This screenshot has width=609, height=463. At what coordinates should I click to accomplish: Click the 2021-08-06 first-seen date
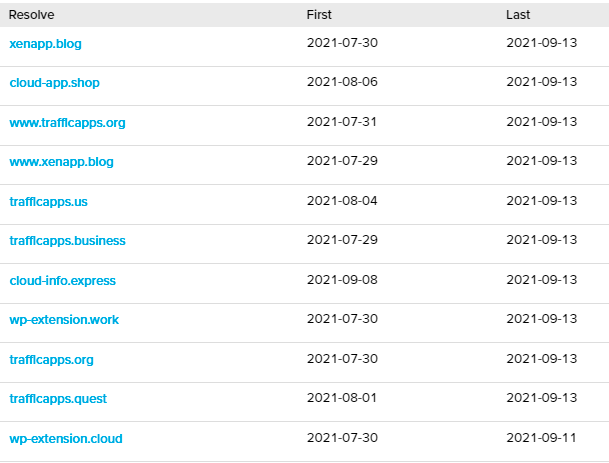click(342, 82)
